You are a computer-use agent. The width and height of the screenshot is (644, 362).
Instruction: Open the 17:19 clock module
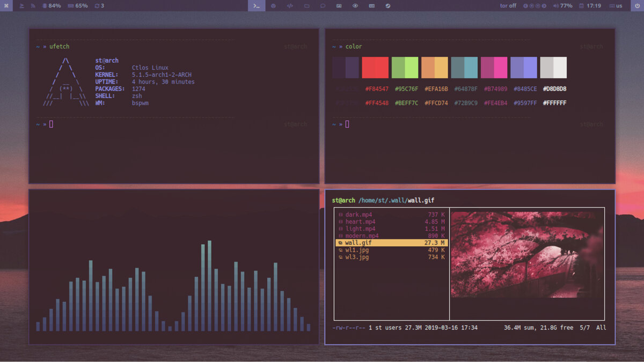[x=590, y=5]
